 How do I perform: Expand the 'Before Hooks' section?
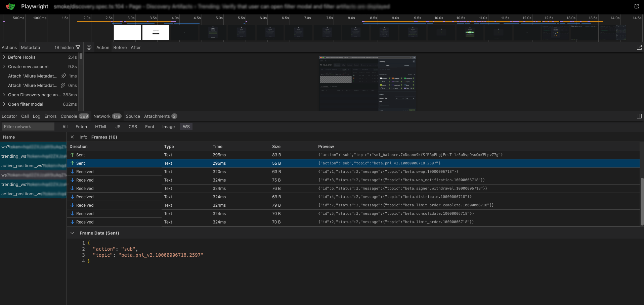point(4,57)
